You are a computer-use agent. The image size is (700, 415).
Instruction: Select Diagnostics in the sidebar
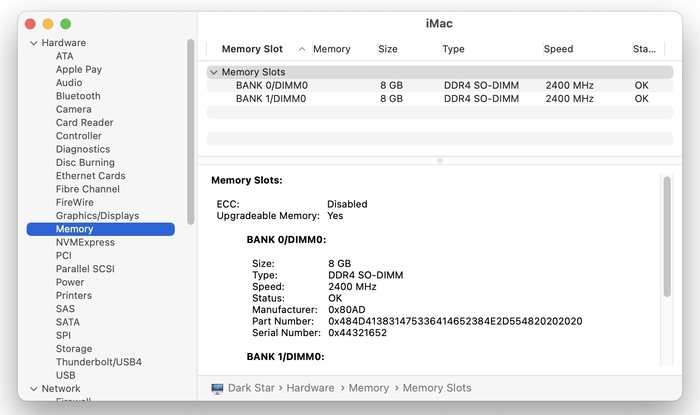[83, 149]
